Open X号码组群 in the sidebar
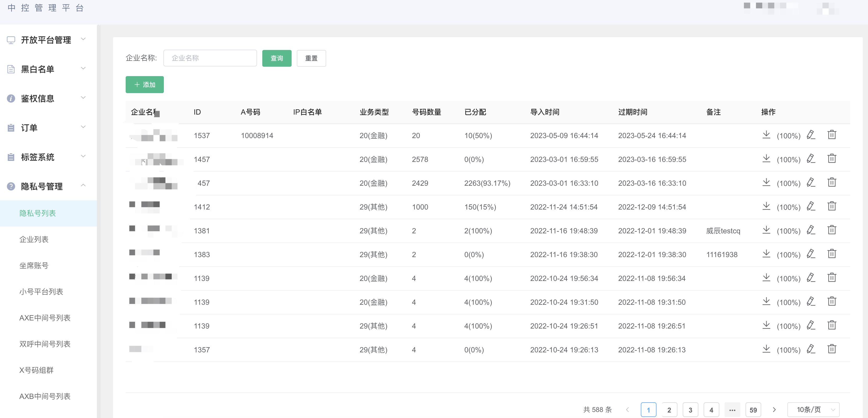Viewport: 868px width, 418px height. (48, 370)
